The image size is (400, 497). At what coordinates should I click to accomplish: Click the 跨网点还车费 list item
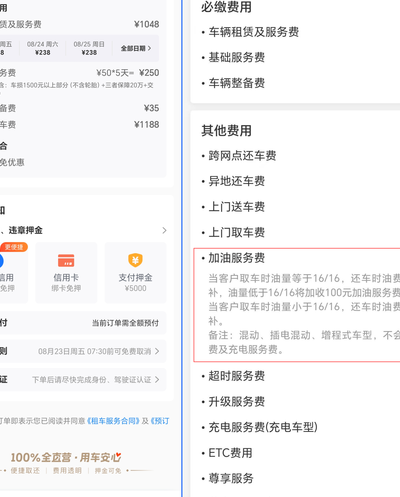[x=242, y=156]
